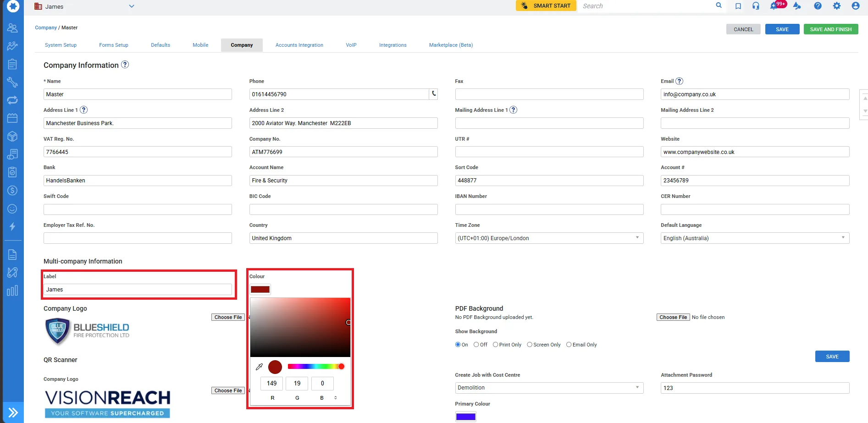Click the blue Primary Colour swatch
Image resolution: width=868 pixels, height=423 pixels.
pos(466,417)
